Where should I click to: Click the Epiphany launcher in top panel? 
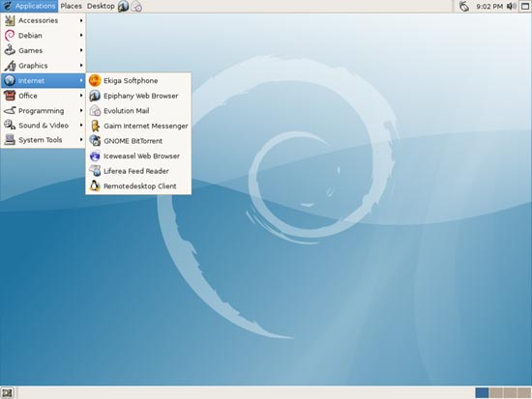tap(123, 6)
